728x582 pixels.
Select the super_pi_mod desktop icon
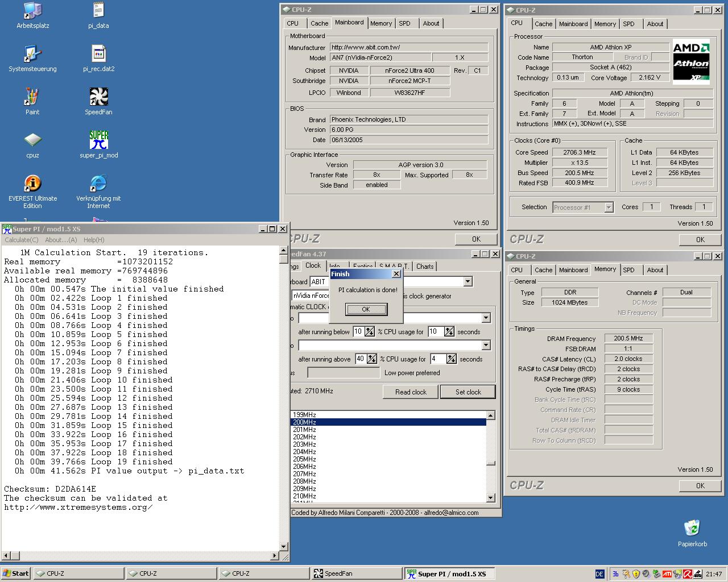point(98,144)
